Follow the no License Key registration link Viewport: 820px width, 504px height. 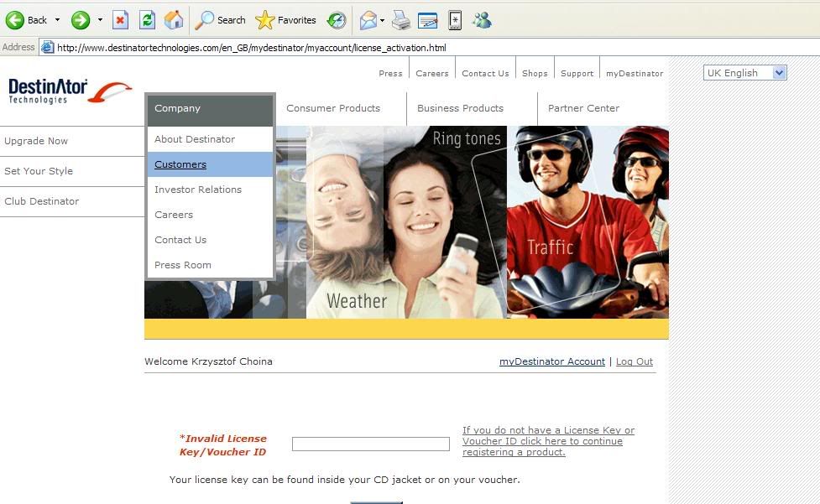548,441
